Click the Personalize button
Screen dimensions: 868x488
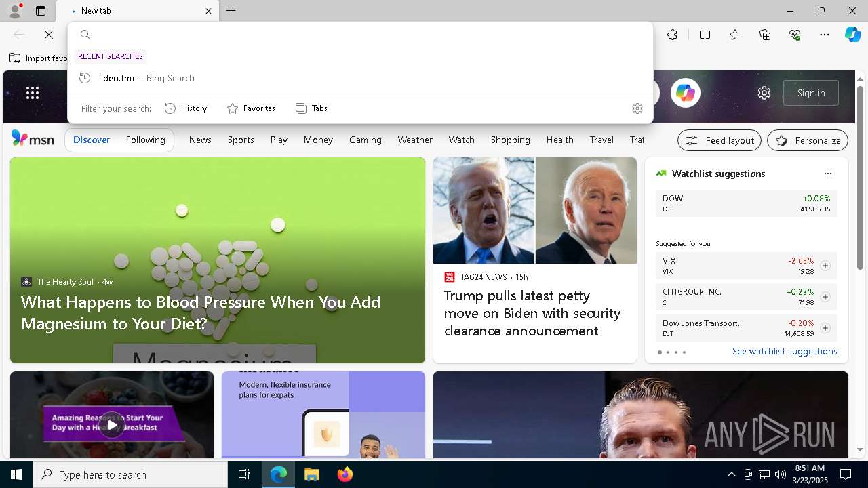[x=808, y=140]
